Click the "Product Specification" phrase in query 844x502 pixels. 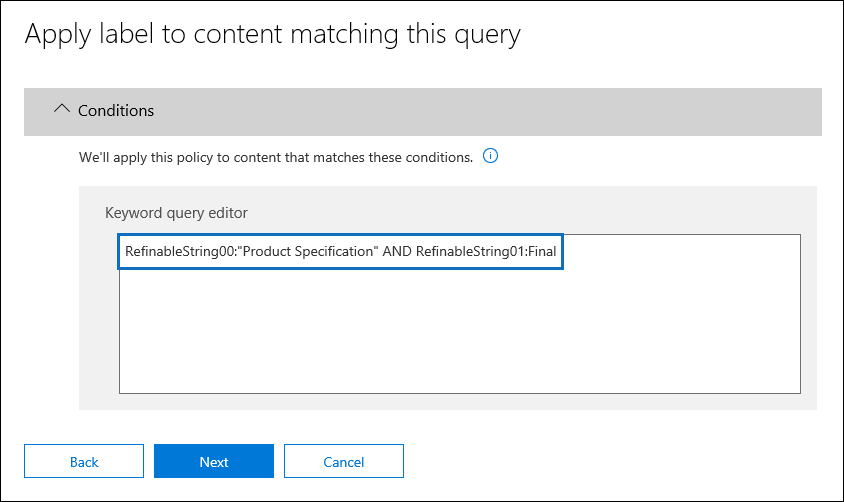click(x=308, y=251)
